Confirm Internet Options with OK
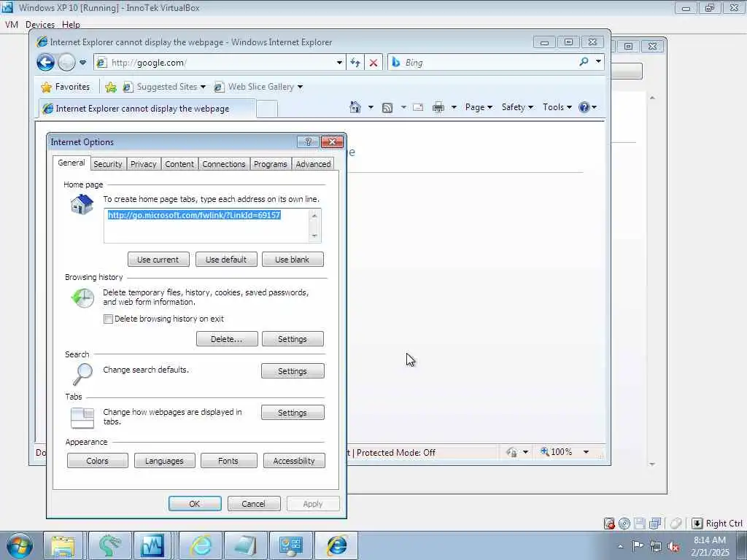747x560 pixels. click(195, 504)
